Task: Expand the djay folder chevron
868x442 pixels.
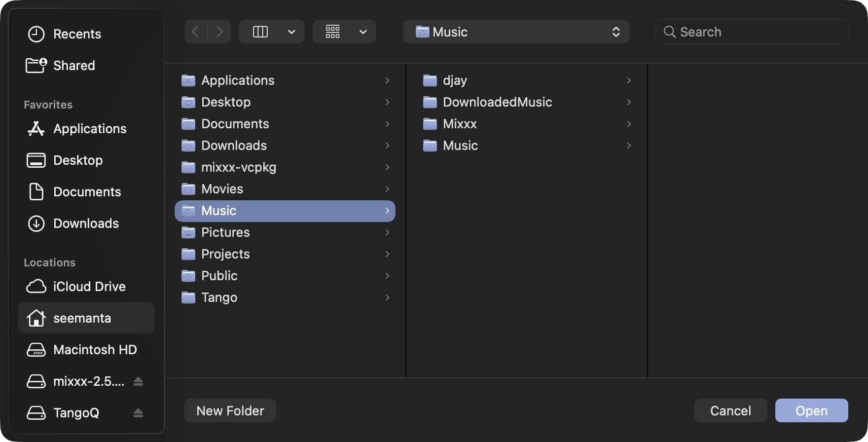Action: (629, 80)
